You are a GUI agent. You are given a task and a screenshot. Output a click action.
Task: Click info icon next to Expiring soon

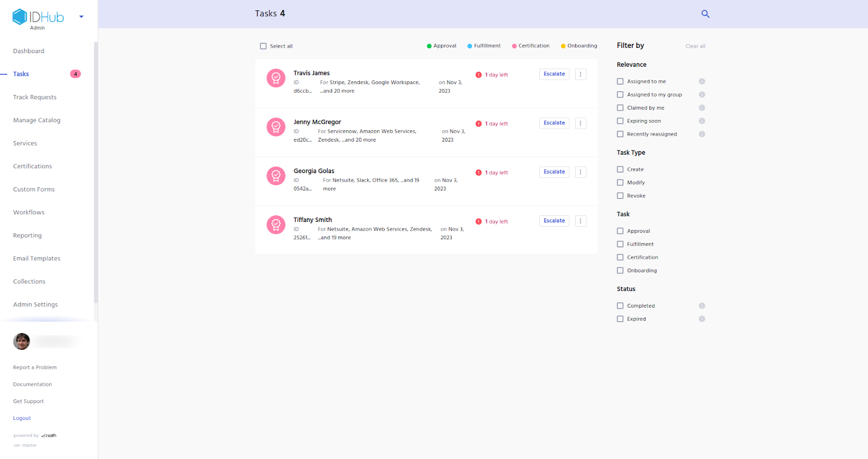(x=701, y=121)
